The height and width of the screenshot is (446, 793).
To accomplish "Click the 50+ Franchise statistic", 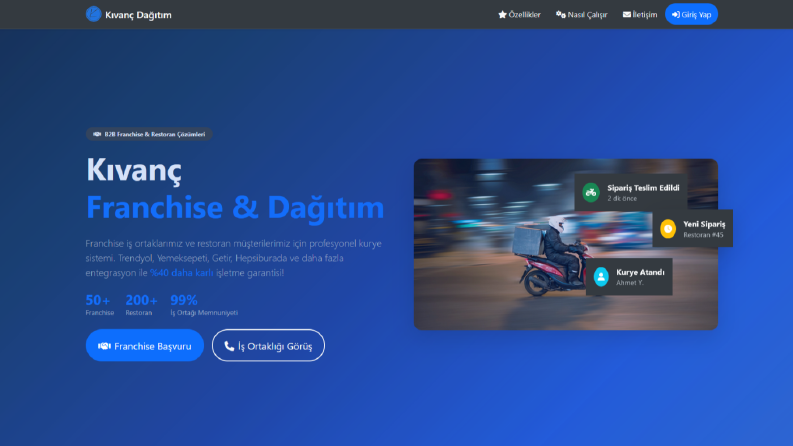I will (x=100, y=305).
